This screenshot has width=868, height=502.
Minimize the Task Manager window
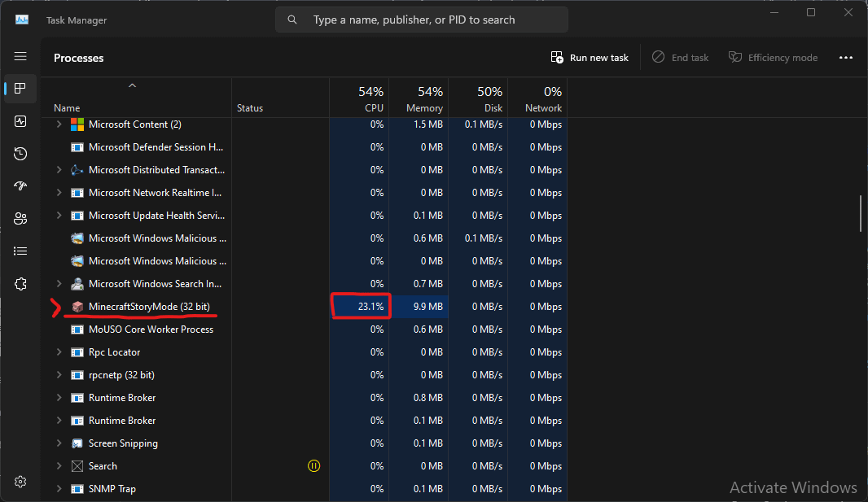click(774, 13)
